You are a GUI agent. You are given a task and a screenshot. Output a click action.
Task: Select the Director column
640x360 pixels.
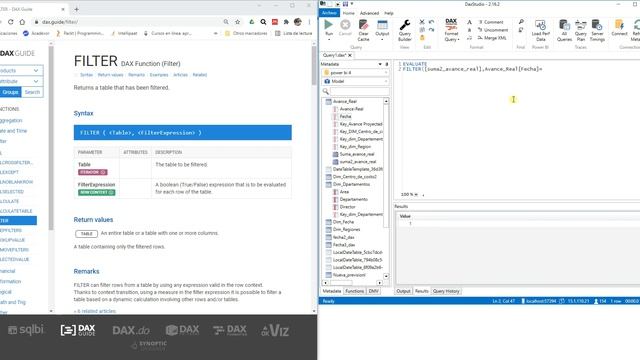(x=347, y=207)
